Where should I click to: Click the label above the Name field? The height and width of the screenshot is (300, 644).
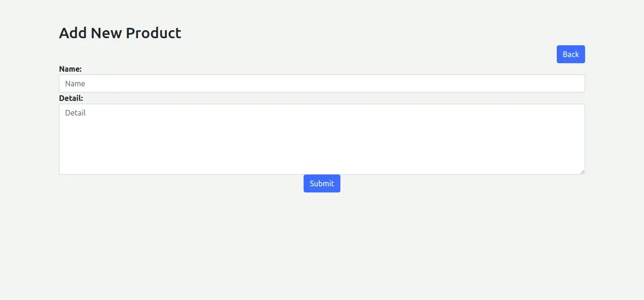point(70,69)
